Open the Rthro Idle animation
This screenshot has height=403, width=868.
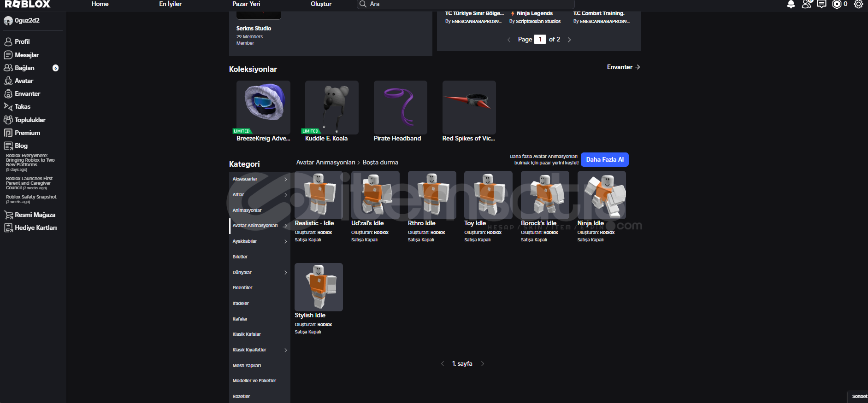tap(432, 195)
